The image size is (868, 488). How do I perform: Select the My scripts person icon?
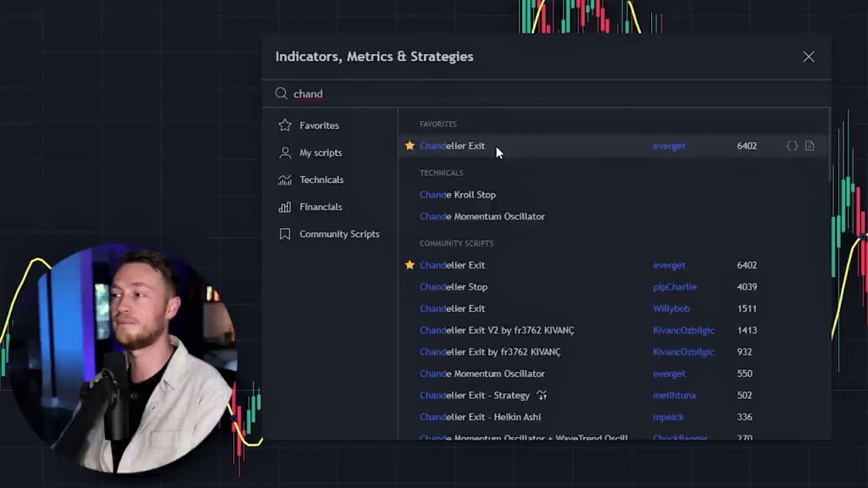285,152
